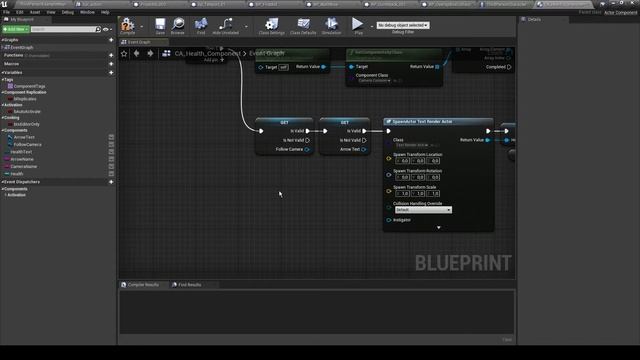
Task: Select the FollowCamera variable
Action: 27,145
